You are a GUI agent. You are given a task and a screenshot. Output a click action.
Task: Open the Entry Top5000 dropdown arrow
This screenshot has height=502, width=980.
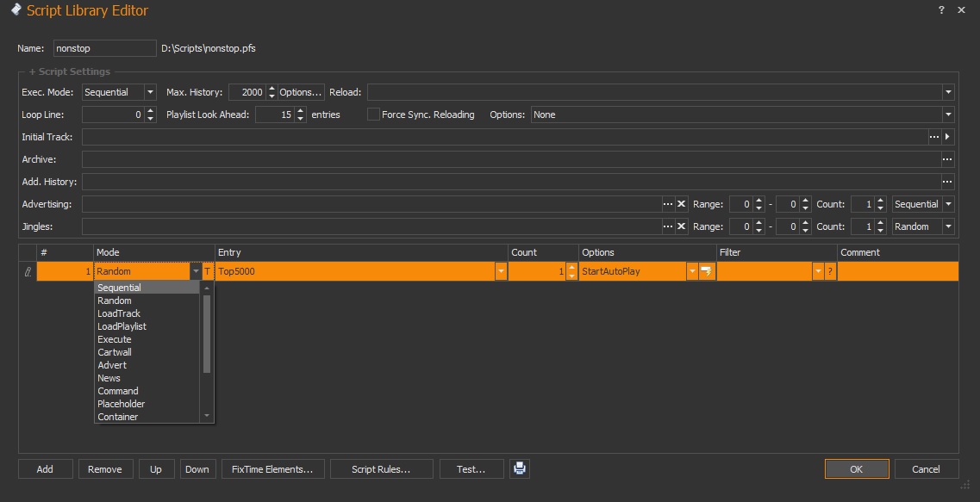pyautogui.click(x=501, y=271)
